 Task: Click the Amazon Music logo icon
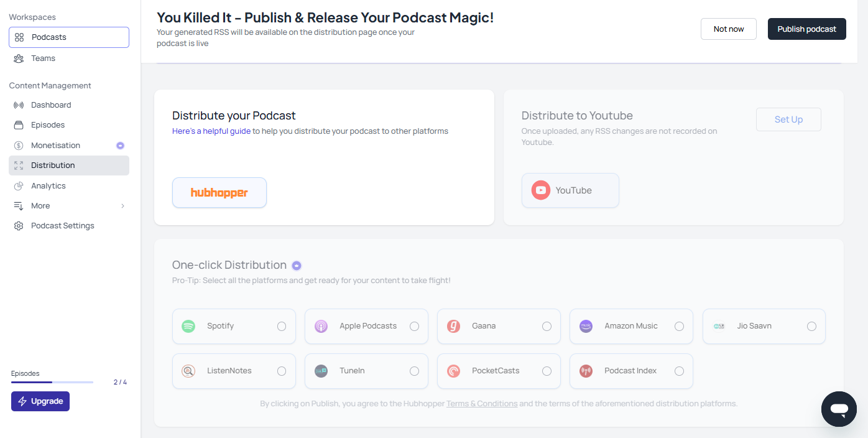tap(586, 326)
